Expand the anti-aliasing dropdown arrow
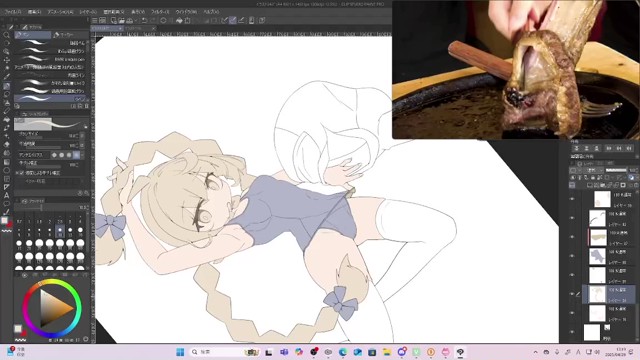Screen dimensions: 640x360 point(83,155)
